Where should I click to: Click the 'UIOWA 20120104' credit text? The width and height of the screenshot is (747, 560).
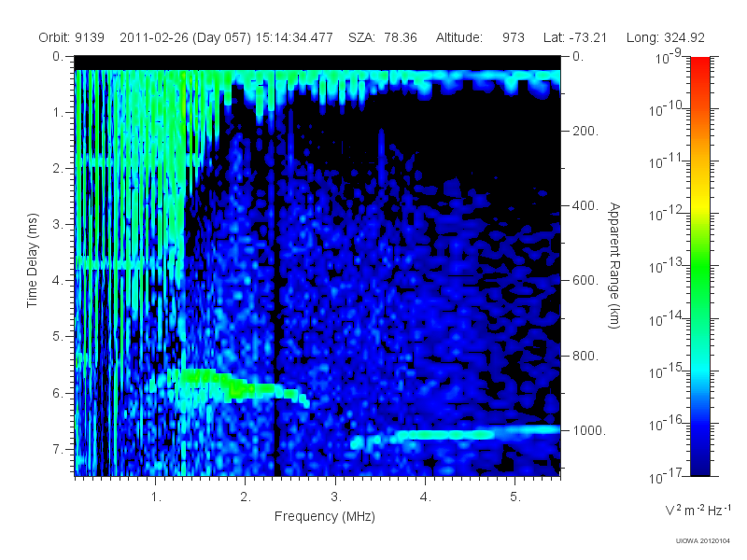pos(703,540)
